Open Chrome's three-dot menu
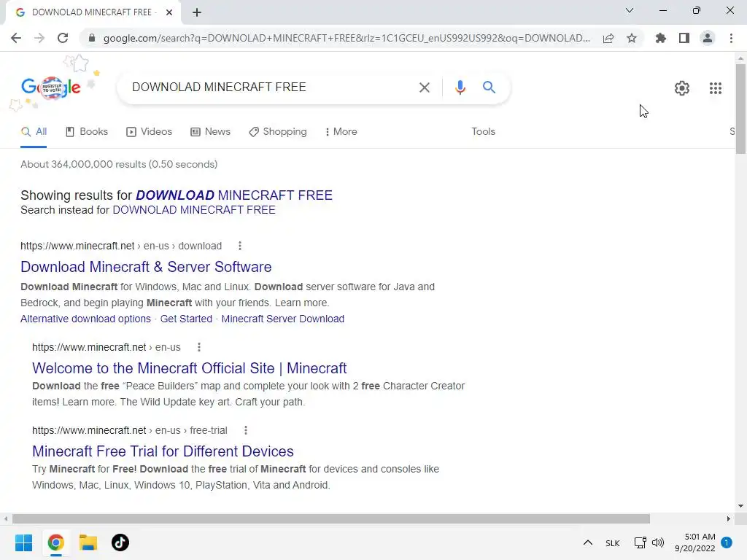The image size is (747, 560). (731, 38)
